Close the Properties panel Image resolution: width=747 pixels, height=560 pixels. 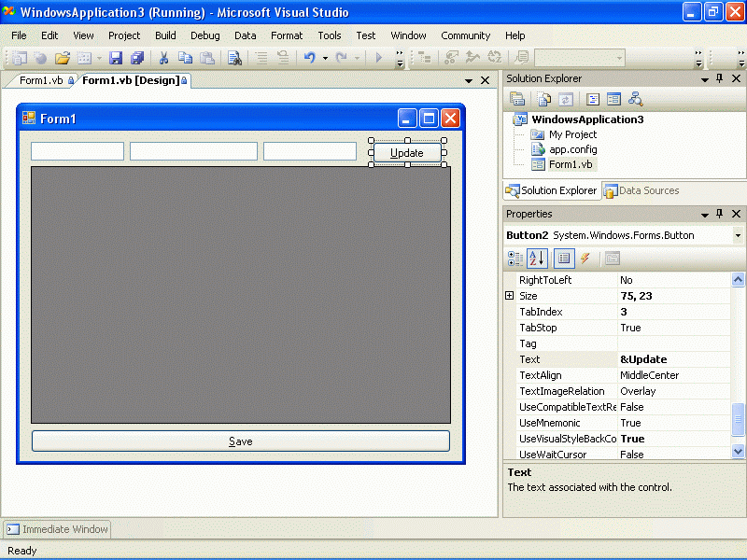tap(736, 214)
